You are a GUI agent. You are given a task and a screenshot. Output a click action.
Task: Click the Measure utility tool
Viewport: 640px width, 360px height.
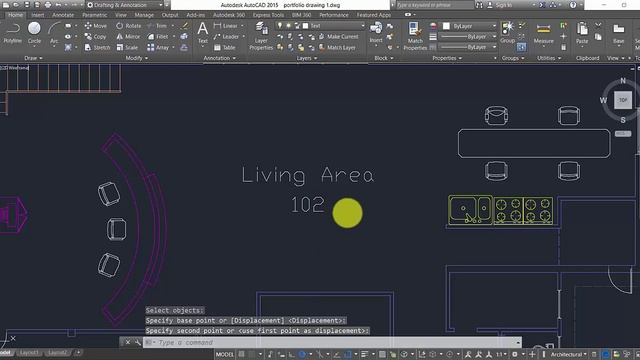coord(543,33)
